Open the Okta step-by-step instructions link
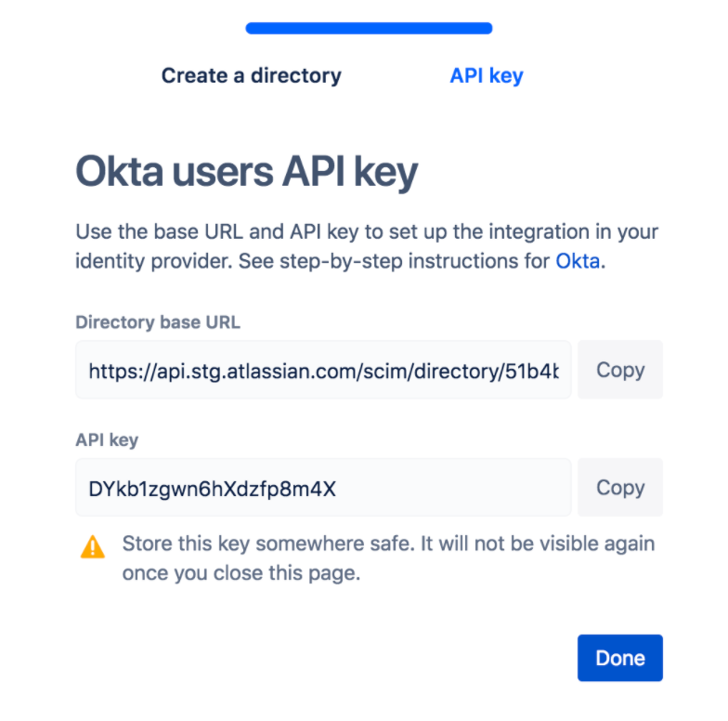 [578, 261]
